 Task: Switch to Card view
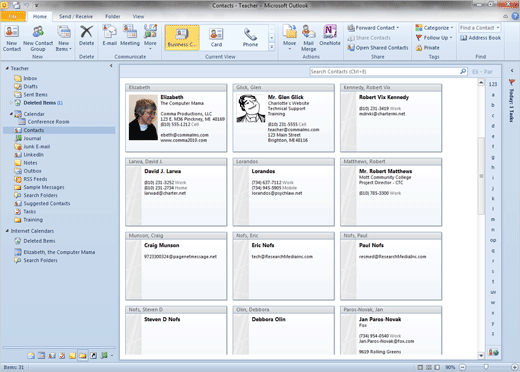click(x=216, y=38)
